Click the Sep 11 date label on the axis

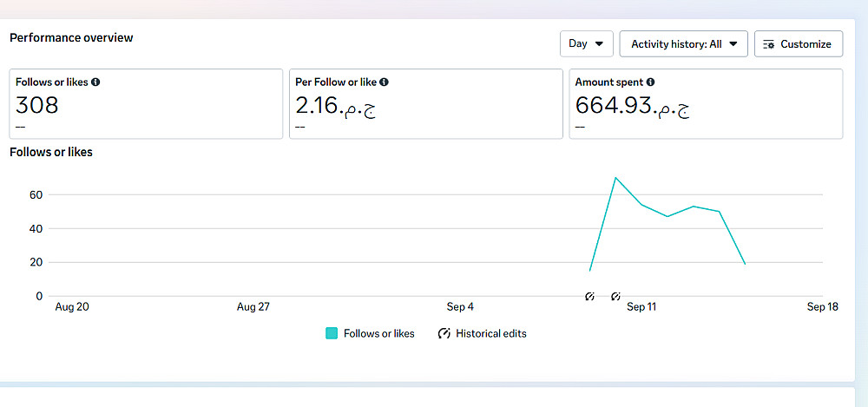click(x=641, y=307)
